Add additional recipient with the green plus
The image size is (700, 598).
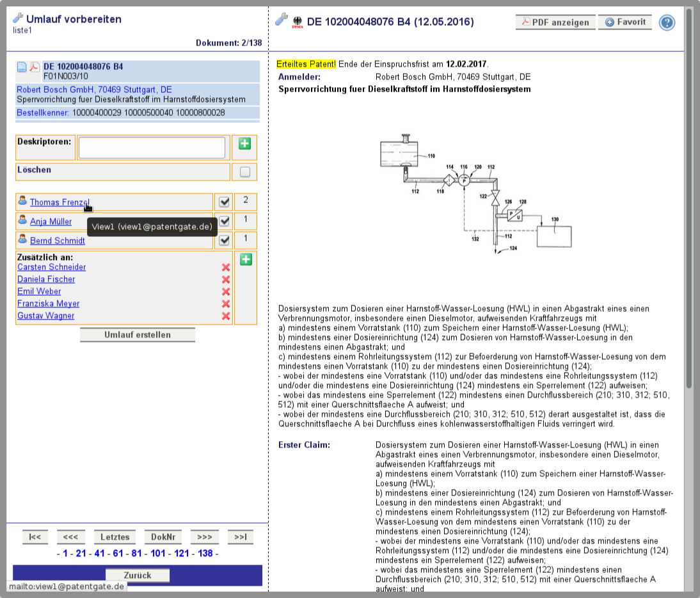(246, 259)
